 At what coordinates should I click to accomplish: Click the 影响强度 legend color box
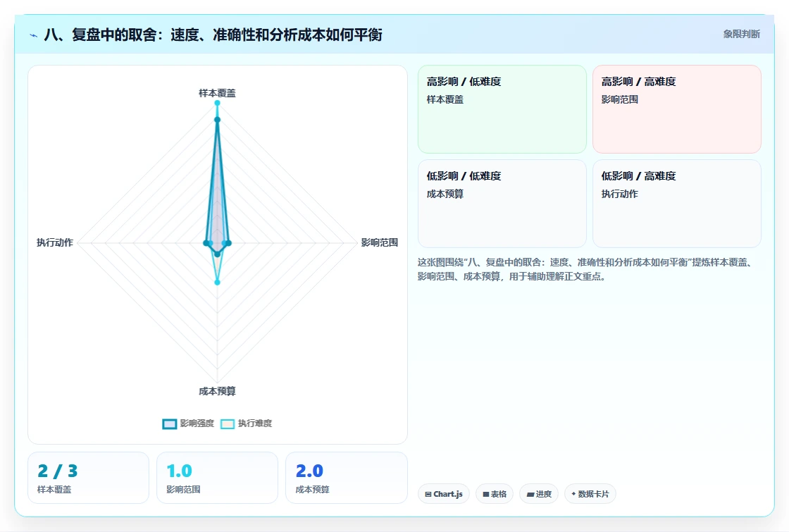pos(170,423)
